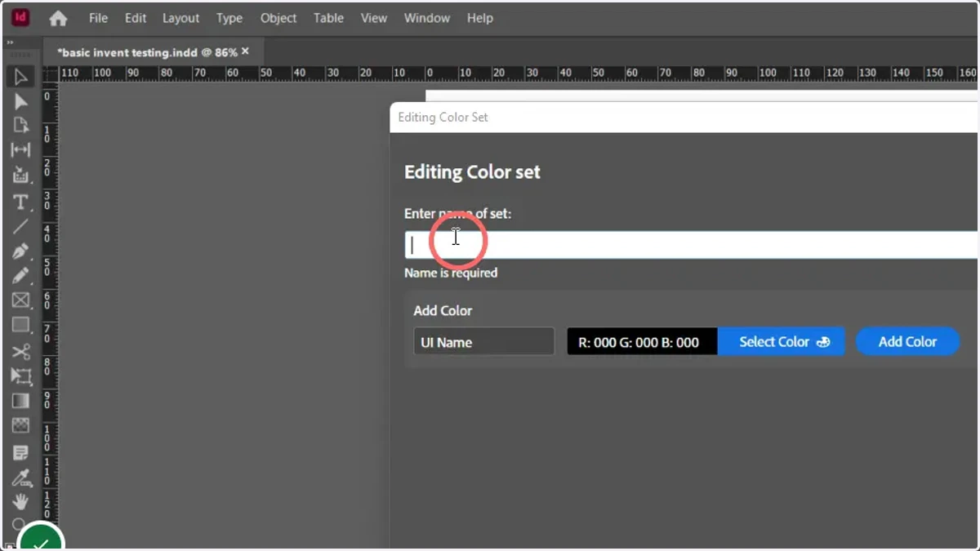The height and width of the screenshot is (551, 980).
Task: Open the Edit menu
Action: point(136,18)
